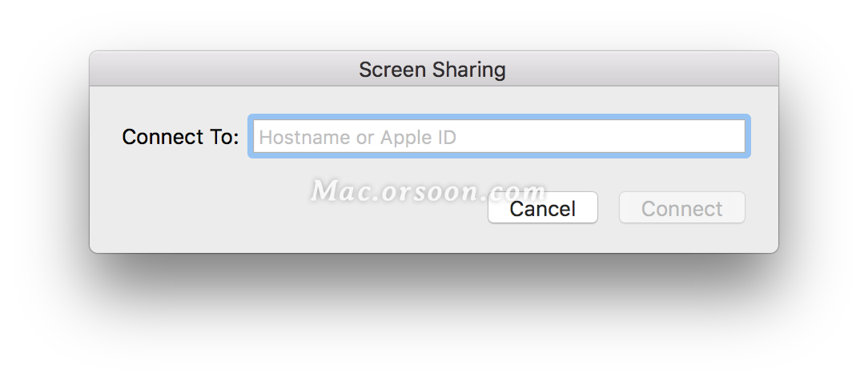Click the black background outside the dialog

coord(432,320)
